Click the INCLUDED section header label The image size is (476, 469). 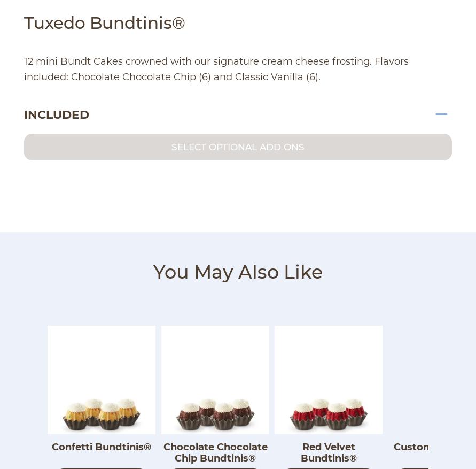[x=57, y=115]
